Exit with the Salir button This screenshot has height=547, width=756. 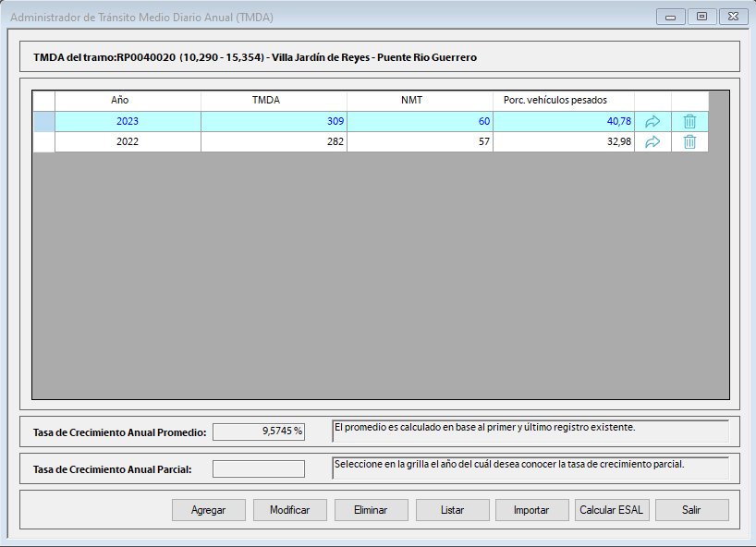click(x=691, y=510)
